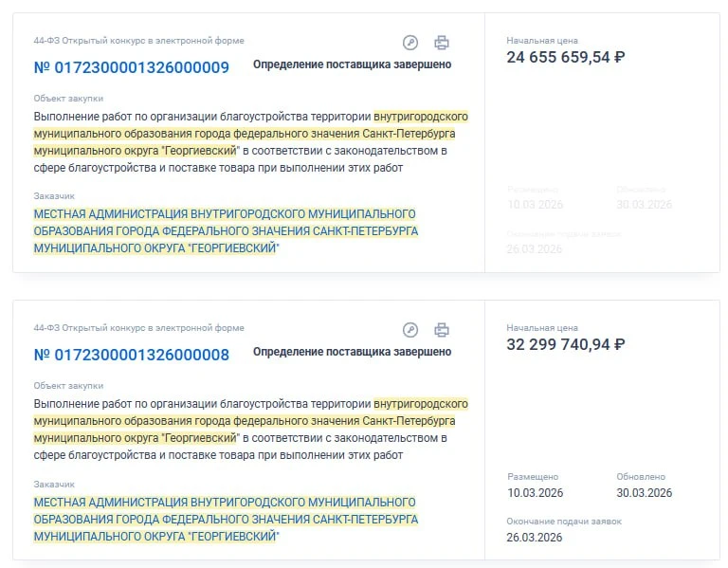Open electronic signature icon for tender 0172300001326000009

point(409,43)
